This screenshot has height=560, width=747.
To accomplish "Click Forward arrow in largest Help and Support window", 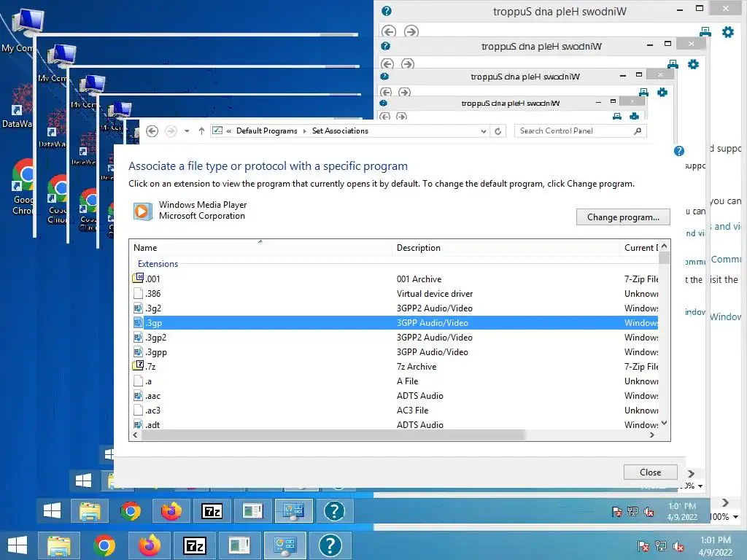I will 411,32.
